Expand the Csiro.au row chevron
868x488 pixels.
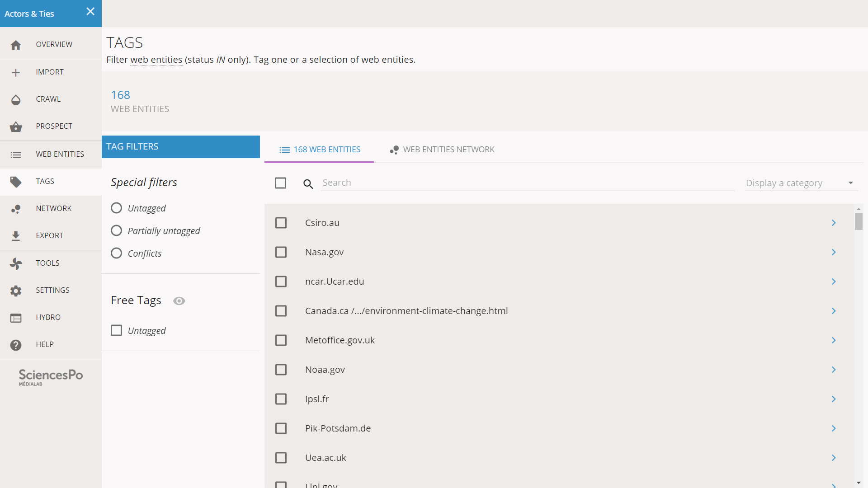tap(834, 223)
